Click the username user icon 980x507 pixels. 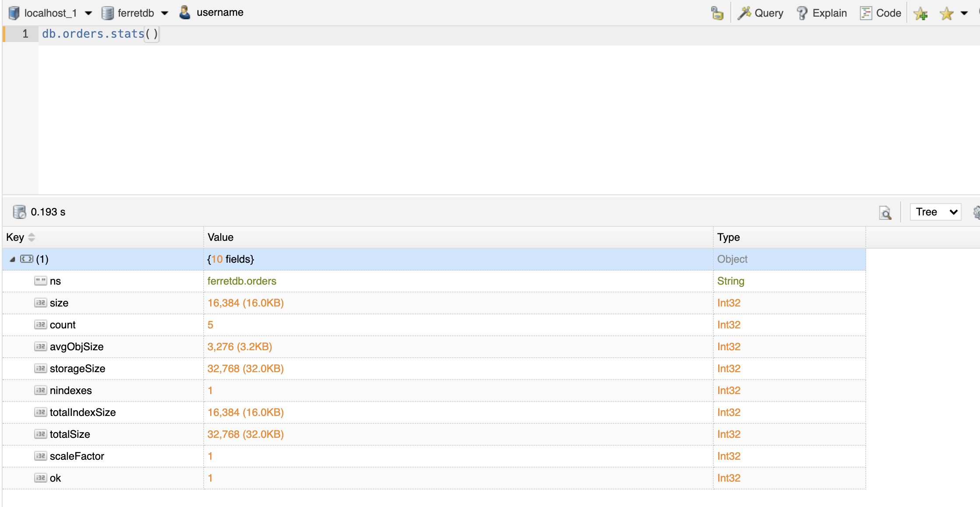(185, 12)
